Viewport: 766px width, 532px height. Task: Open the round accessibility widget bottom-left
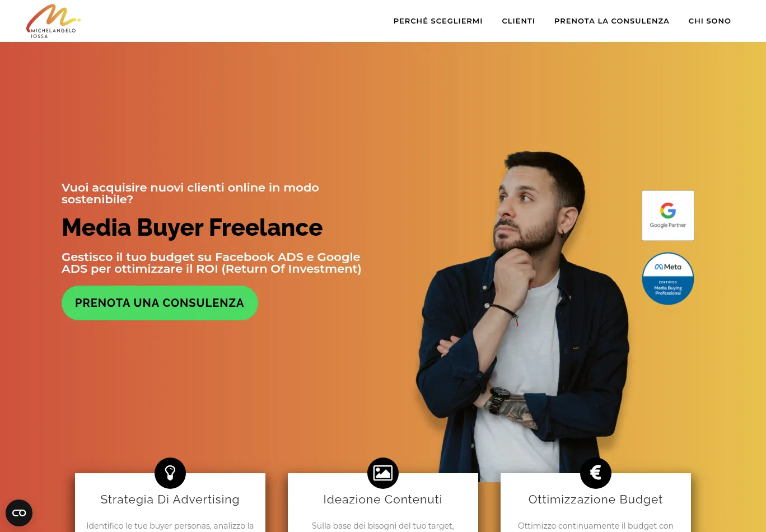coord(19,513)
